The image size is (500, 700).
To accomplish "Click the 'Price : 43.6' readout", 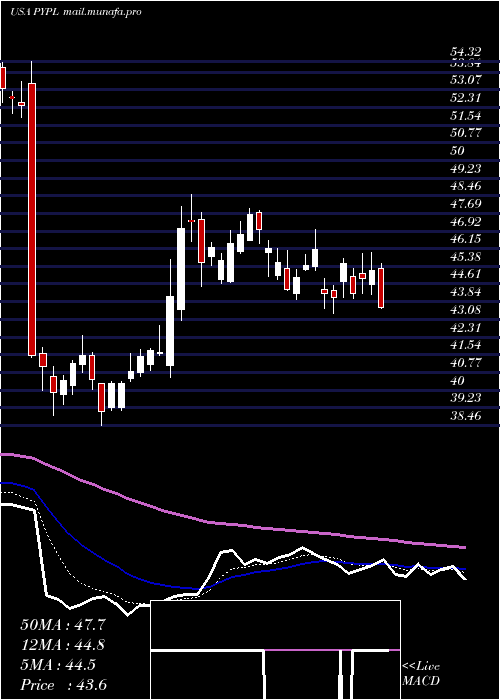I will [x=63, y=685].
